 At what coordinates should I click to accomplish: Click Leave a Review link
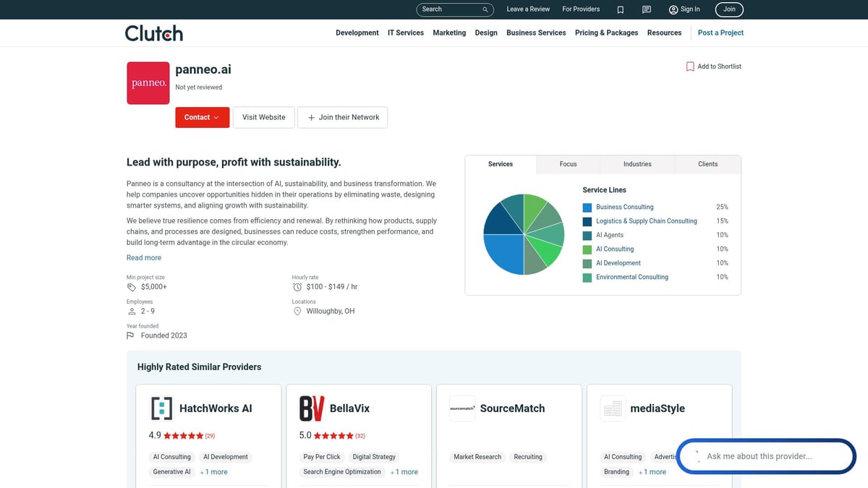(x=528, y=9)
